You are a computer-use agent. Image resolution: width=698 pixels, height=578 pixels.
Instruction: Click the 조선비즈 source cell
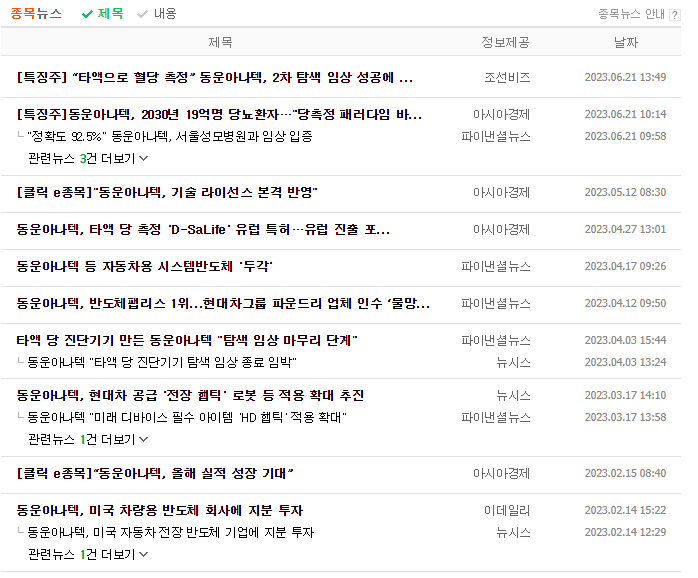coord(507,77)
